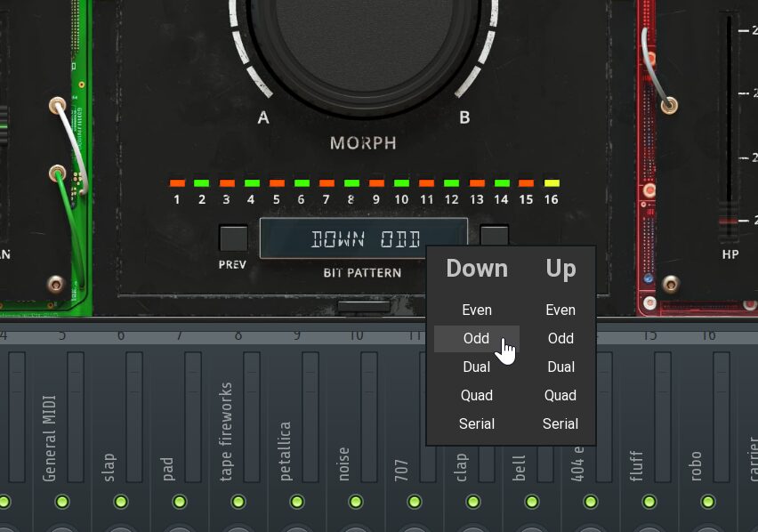The width and height of the screenshot is (758, 532).
Task: Choose Serial under Down column
Action: coord(477,423)
